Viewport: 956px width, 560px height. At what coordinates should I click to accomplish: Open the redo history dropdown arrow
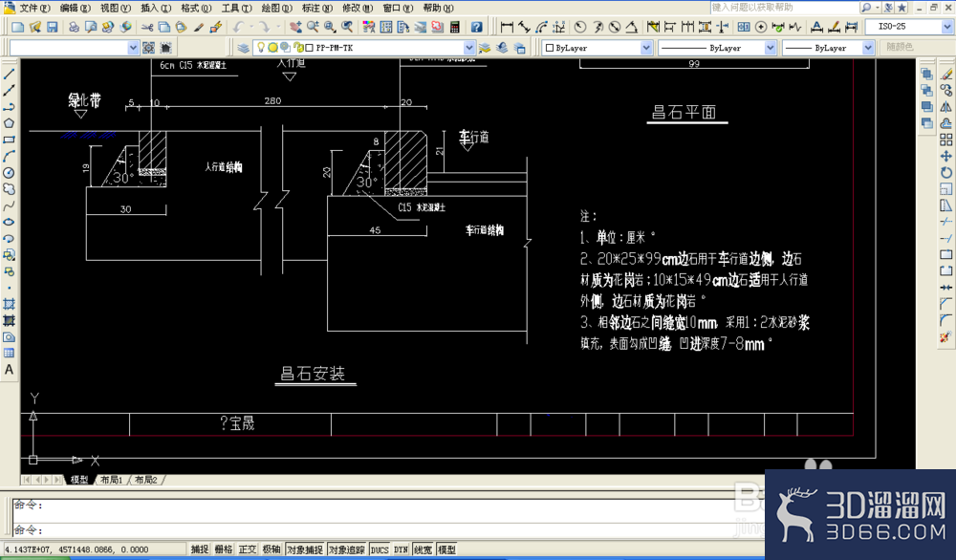point(278,27)
